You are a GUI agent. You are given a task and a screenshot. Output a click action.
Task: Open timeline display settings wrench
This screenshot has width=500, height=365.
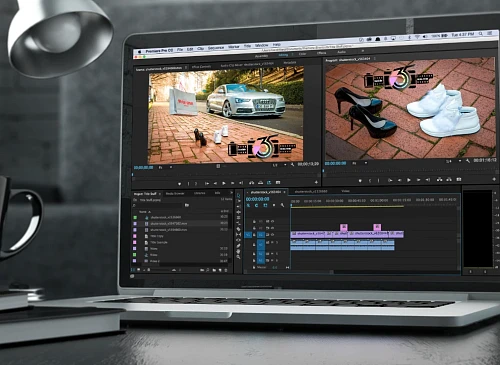coord(282,205)
